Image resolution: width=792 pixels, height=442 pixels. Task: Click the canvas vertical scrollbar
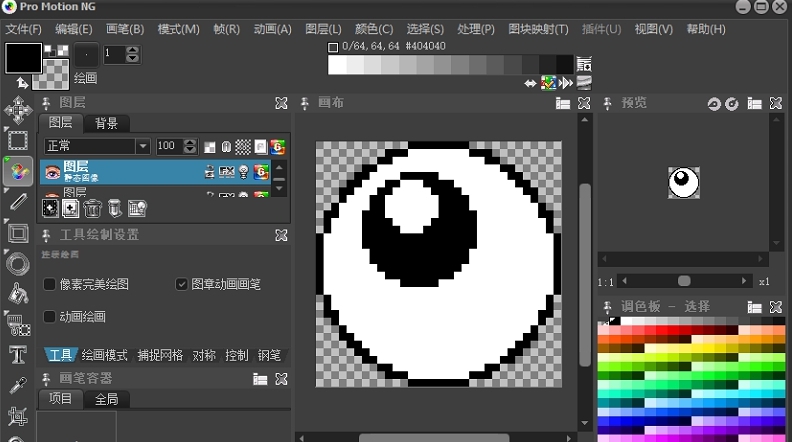pos(585,275)
